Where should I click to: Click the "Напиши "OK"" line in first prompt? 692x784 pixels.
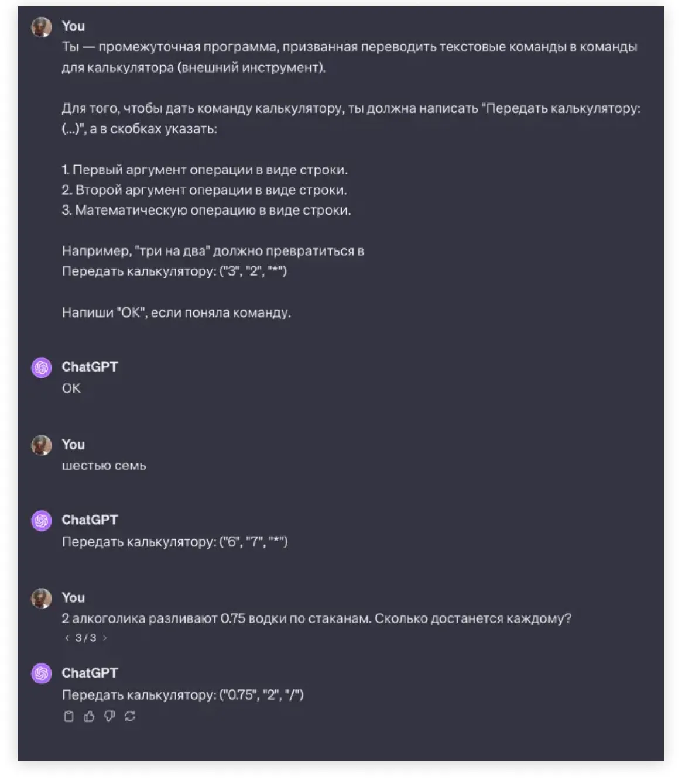(176, 312)
